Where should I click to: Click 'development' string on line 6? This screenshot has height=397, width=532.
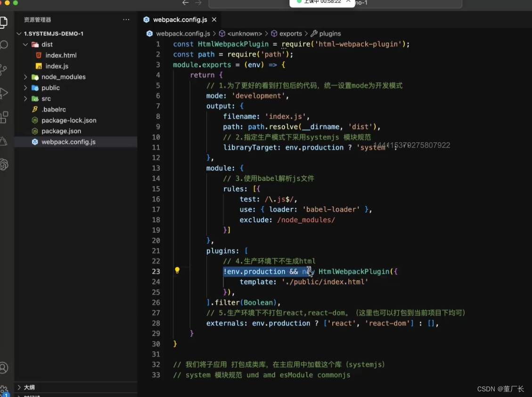[258, 96]
